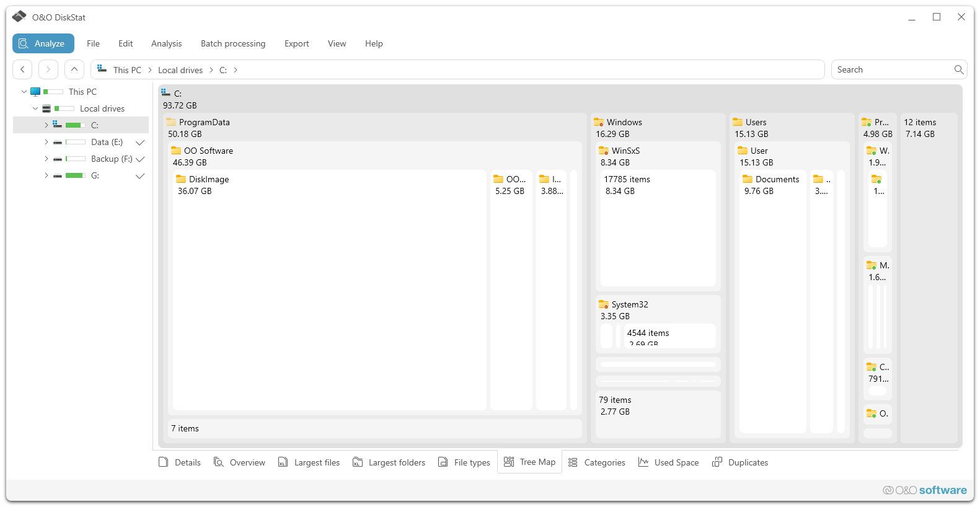Screen dimensions: 980x507
Task: Select Backup (F:) in the tree
Action: pos(112,159)
